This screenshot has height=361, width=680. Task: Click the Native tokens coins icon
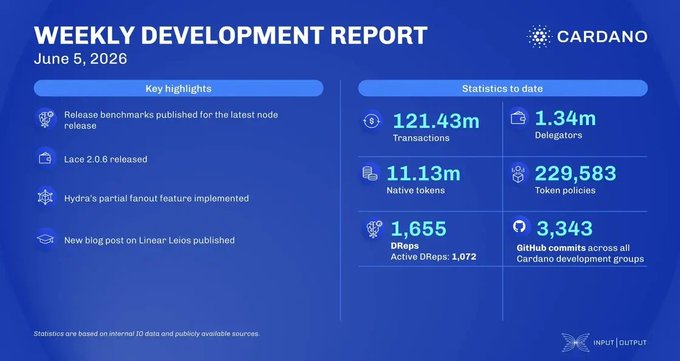pyautogui.click(x=370, y=174)
